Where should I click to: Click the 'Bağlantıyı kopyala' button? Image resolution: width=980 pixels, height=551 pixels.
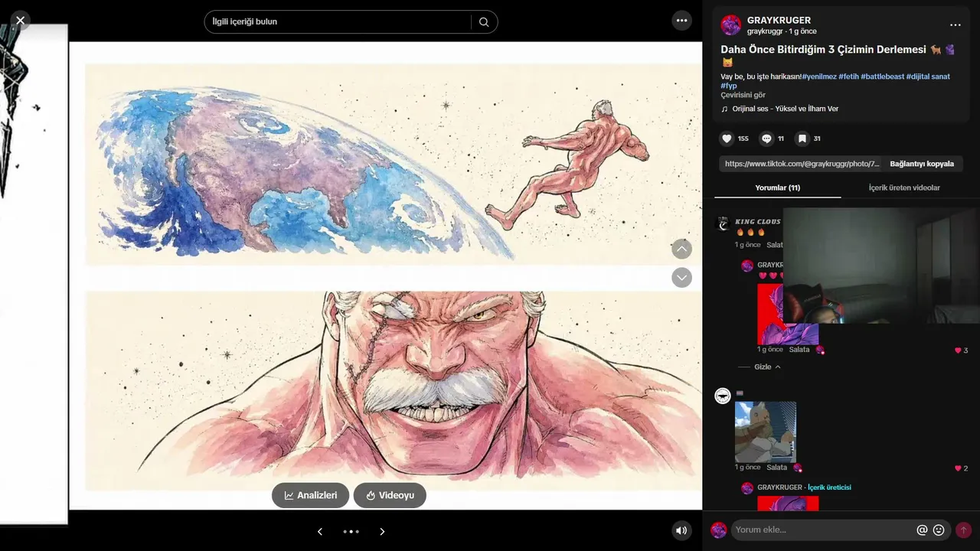pos(922,164)
